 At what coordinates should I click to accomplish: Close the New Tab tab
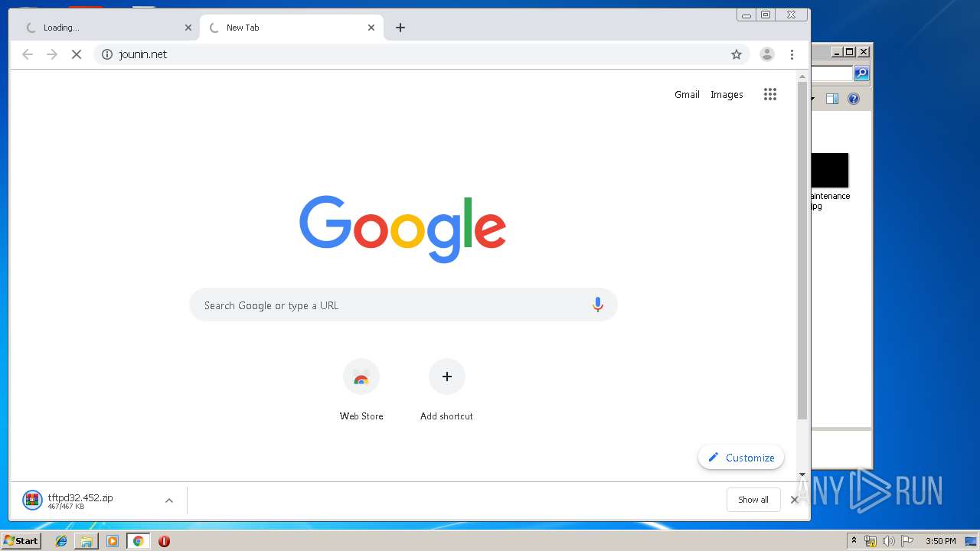[371, 28]
